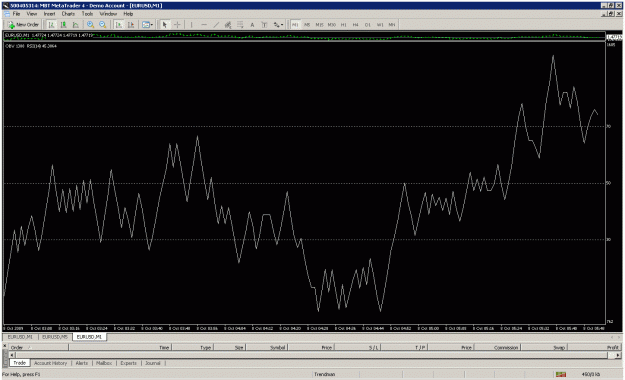This screenshot has height=380, width=625.
Task: Set timeframe to H1
Action: pyautogui.click(x=344, y=25)
